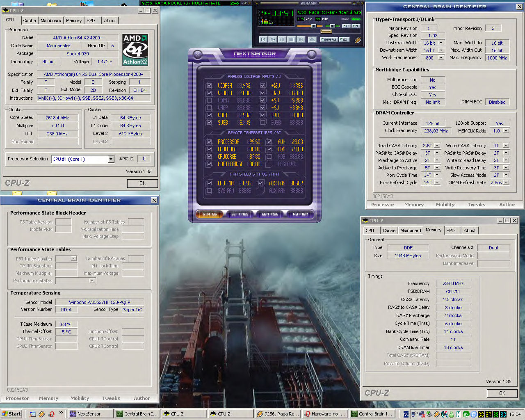Image resolution: width=525 pixels, height=420 pixels.
Task: Expand quick launch overflow chevron
Action: pos(61,413)
